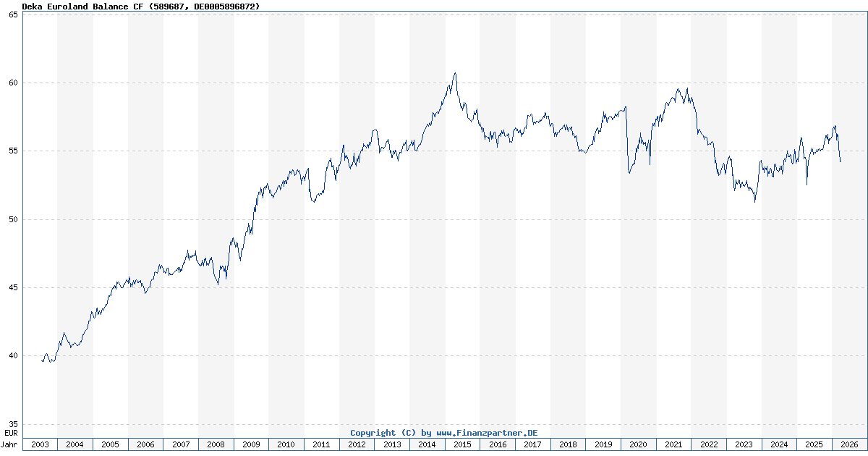Click the 2003 year cell on the timeline
The width and height of the screenshot is (868, 456).
click(x=40, y=444)
